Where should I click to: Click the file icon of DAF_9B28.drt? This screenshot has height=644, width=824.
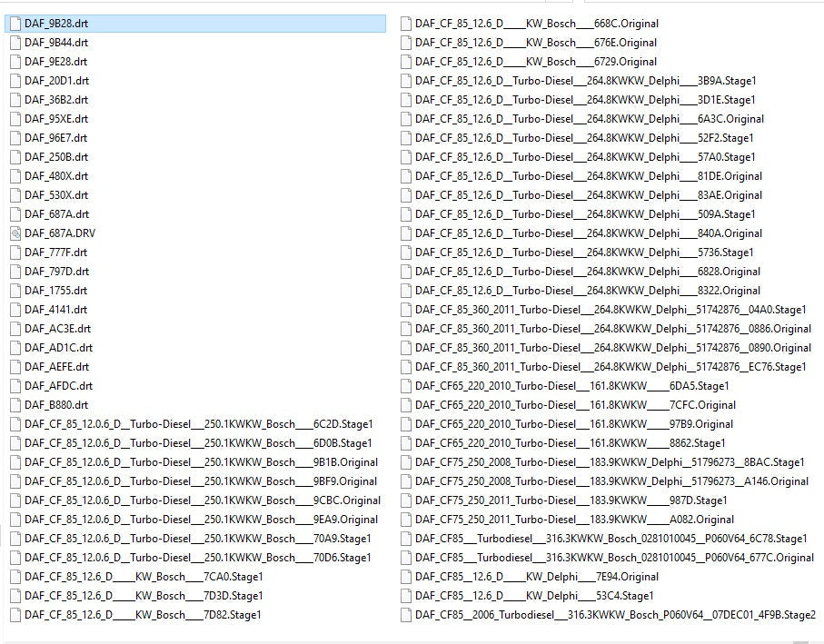(x=15, y=24)
